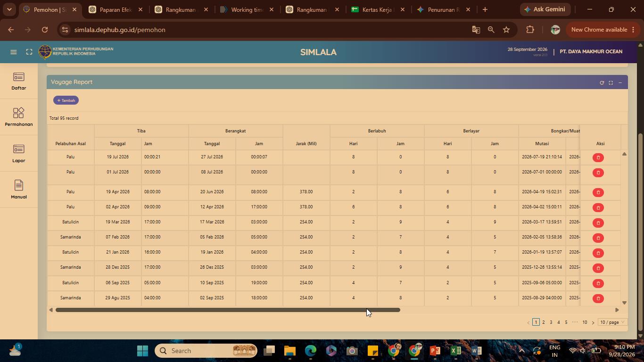The image size is (644, 362).
Task: Bookmark this page with the star icon
Action: click(x=506, y=30)
